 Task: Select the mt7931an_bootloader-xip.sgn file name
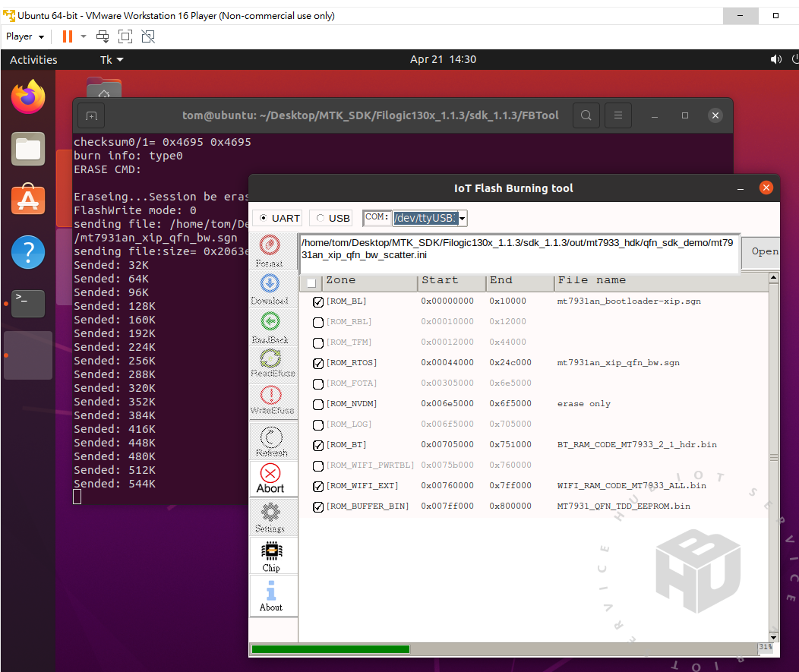tap(629, 301)
